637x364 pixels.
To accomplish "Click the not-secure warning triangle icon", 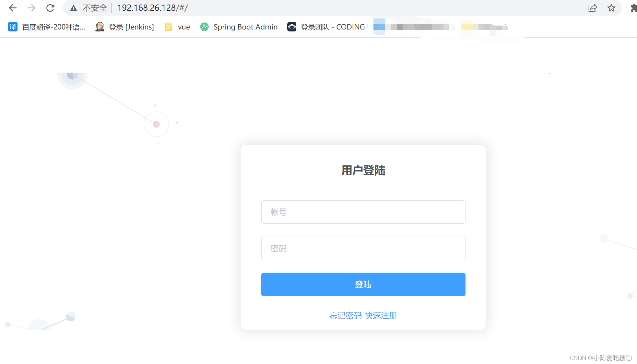I will pyautogui.click(x=74, y=8).
